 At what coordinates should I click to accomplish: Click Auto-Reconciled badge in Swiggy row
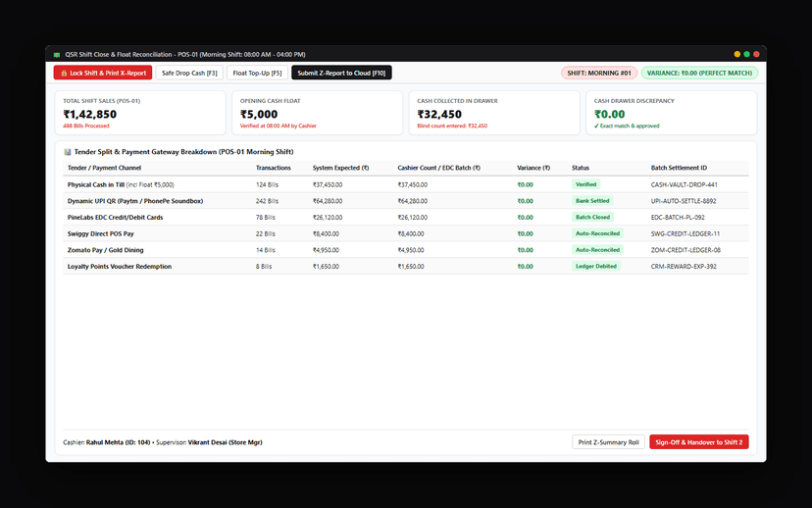597,233
